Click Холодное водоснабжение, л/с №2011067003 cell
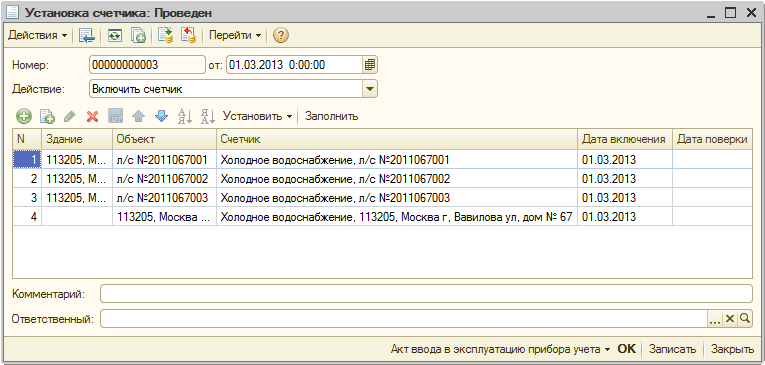 pos(397,198)
